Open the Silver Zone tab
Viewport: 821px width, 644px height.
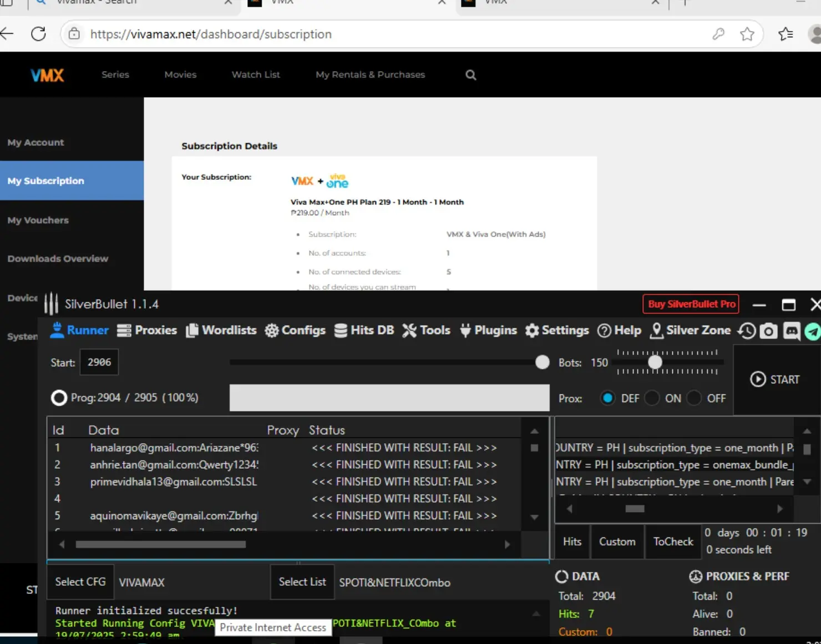point(690,330)
